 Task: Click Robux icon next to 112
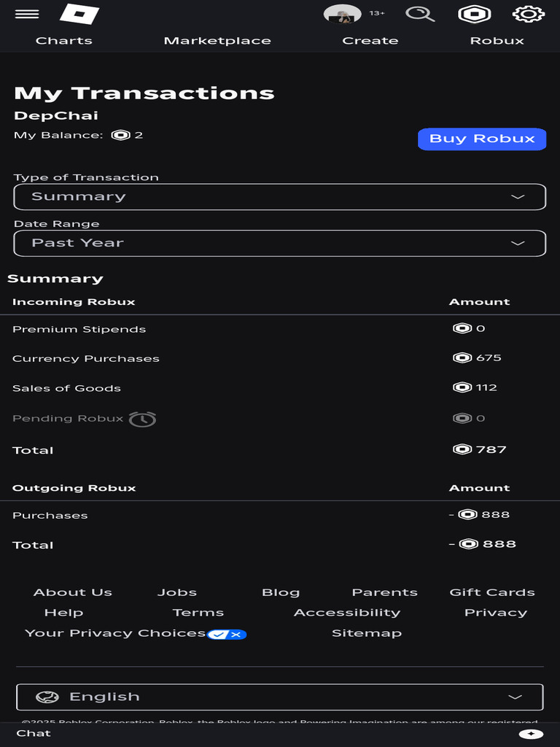click(x=462, y=387)
